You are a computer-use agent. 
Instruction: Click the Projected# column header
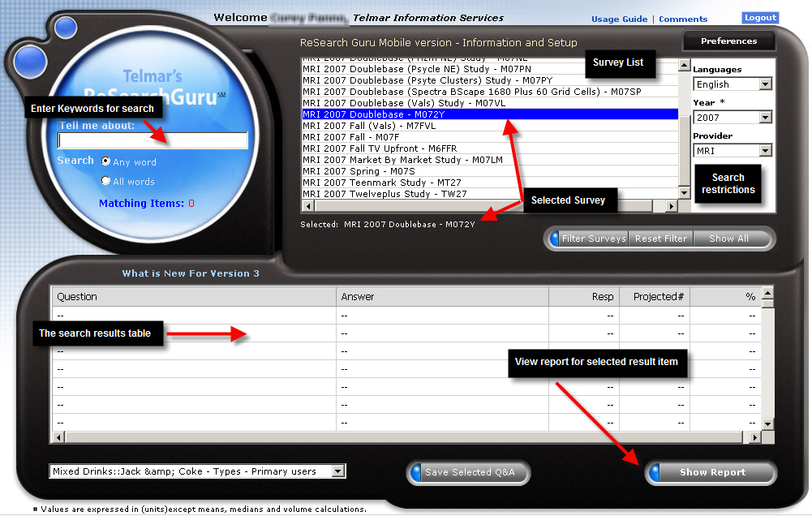(655, 297)
